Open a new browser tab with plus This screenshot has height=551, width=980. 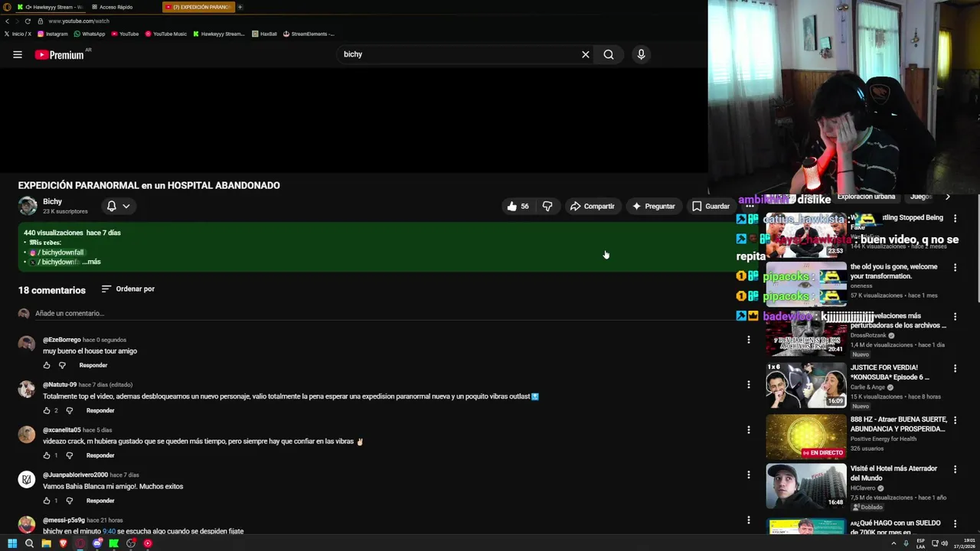coord(240,7)
